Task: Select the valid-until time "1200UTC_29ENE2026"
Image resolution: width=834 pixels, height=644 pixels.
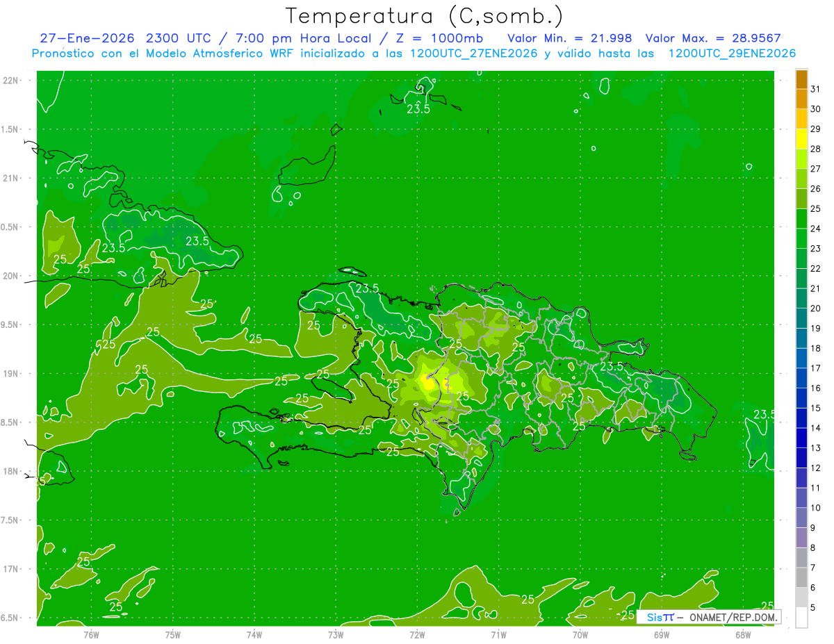Action: pos(732,53)
